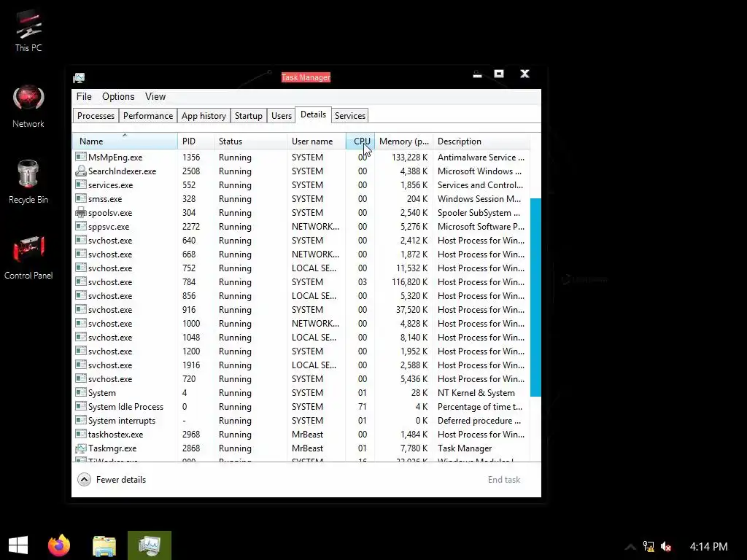Select the svchost.exe row with PID 640
This screenshot has width=747, height=560.
tap(301, 241)
